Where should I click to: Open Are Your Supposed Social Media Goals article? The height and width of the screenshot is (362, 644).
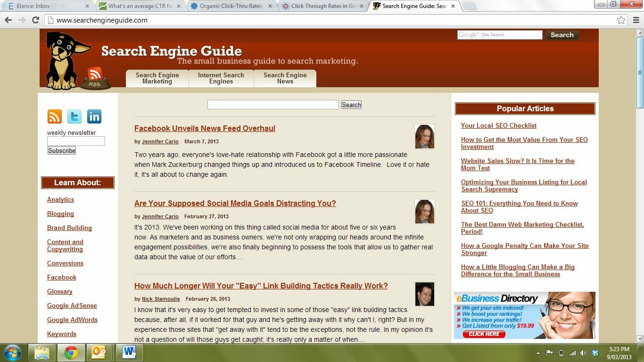click(x=235, y=203)
